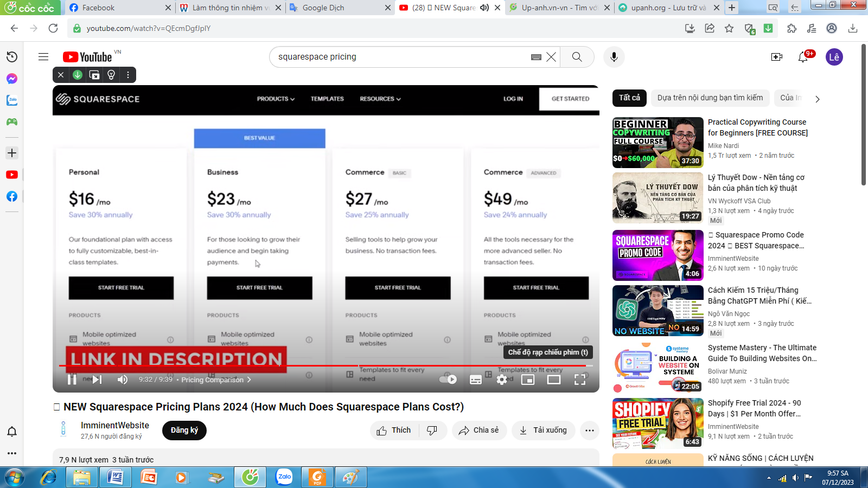Bookmark this page with star icon

(729, 28)
